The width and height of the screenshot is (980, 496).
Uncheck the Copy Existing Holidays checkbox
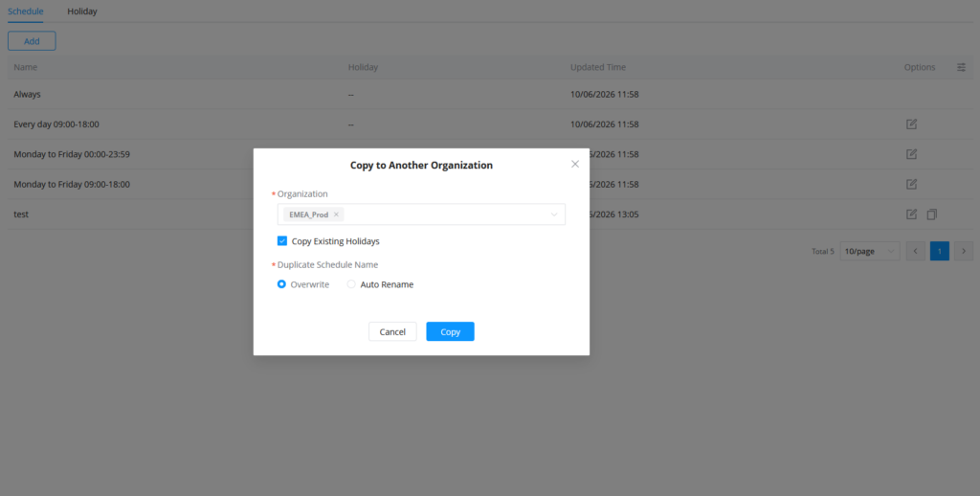pyautogui.click(x=282, y=240)
